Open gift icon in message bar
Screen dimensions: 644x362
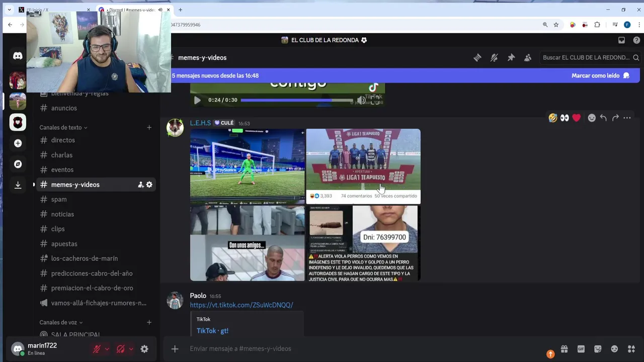coord(564,349)
